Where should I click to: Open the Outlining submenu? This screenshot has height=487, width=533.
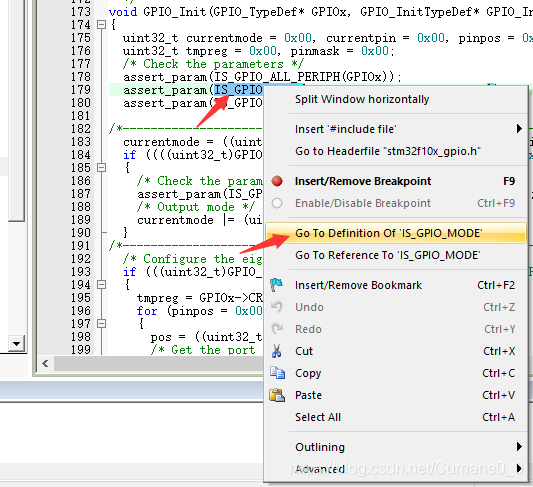click(x=396, y=447)
